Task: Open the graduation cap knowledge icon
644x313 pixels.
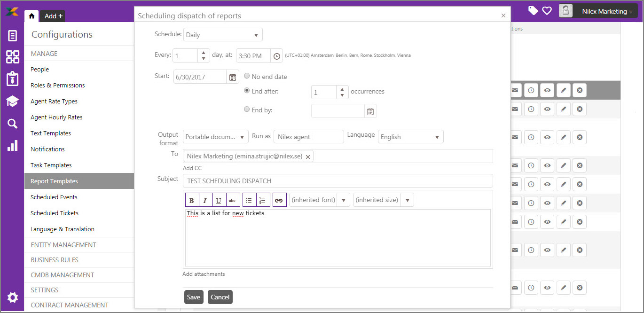Action: click(x=12, y=101)
